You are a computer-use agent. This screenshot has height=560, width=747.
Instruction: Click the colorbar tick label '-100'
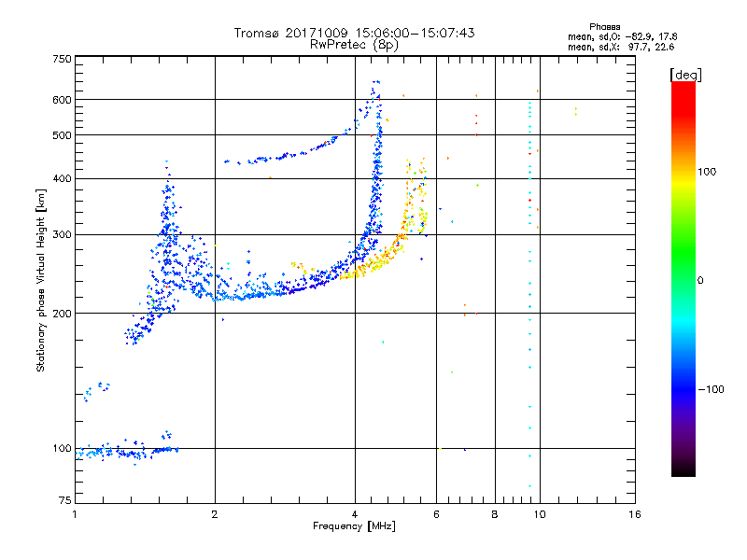tap(712, 389)
